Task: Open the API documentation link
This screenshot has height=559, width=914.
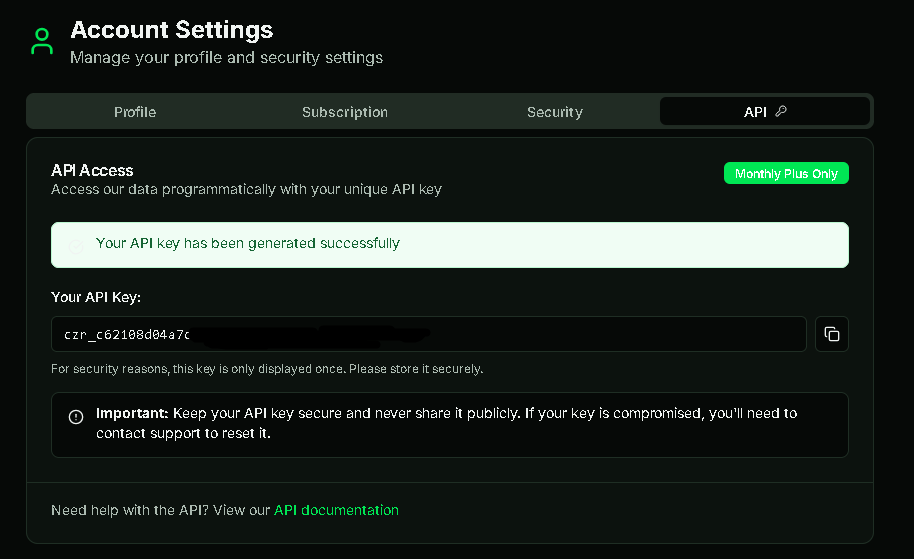Action: tap(336, 510)
